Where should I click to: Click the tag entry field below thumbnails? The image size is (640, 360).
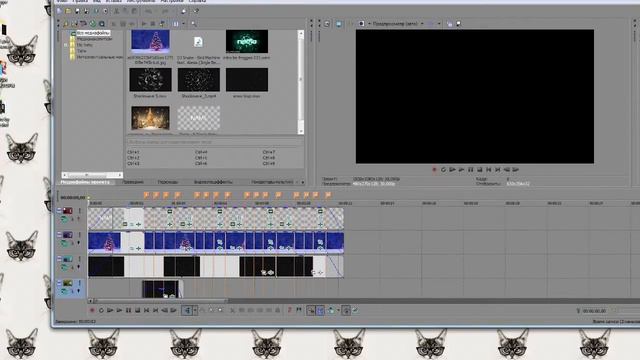point(214,142)
